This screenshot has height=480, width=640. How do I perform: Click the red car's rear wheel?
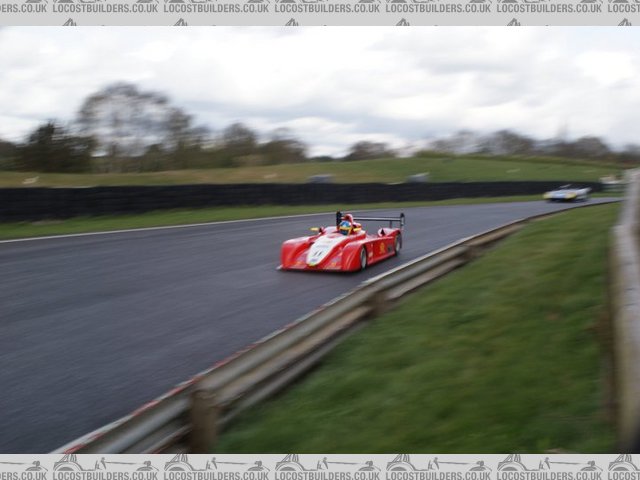click(x=397, y=244)
